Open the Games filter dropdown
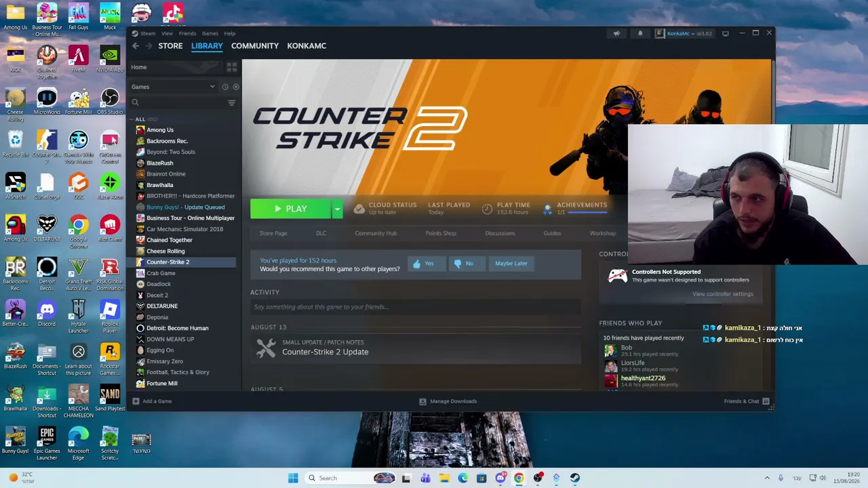The height and width of the screenshot is (488, 868). click(173, 87)
